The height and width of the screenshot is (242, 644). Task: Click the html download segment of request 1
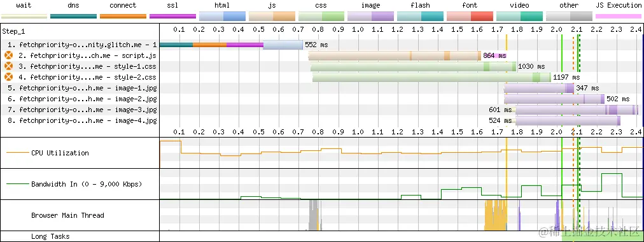click(283, 45)
